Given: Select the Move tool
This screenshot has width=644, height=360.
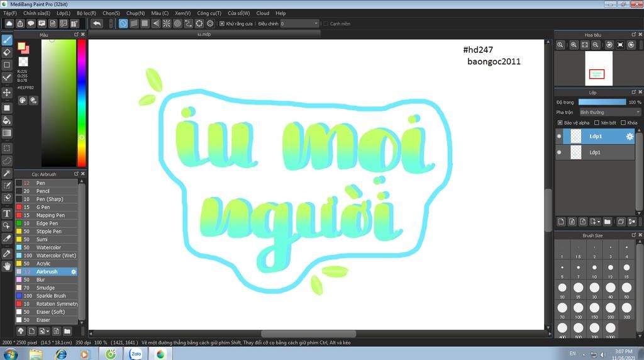Looking at the screenshot, I should (7, 92).
